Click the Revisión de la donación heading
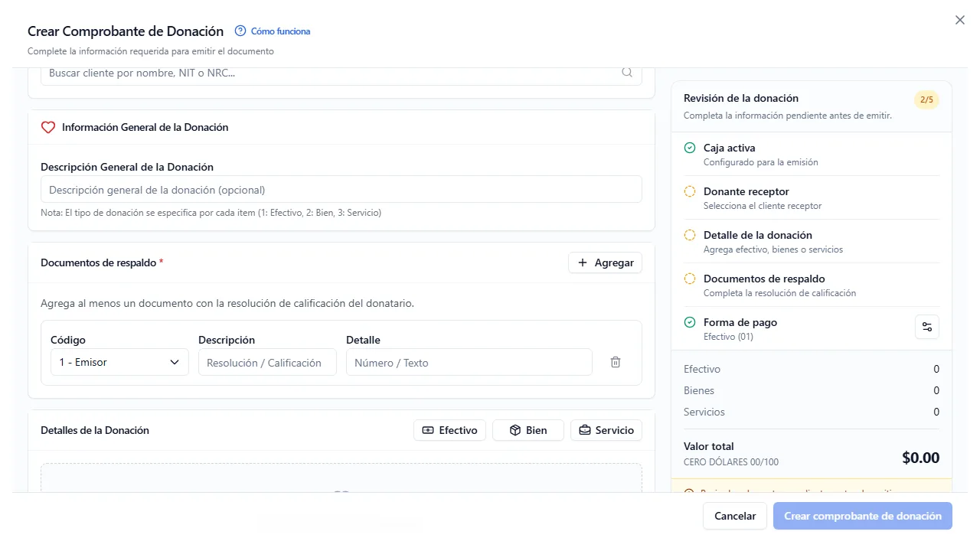The width and height of the screenshot is (980, 551). pyautogui.click(x=741, y=98)
